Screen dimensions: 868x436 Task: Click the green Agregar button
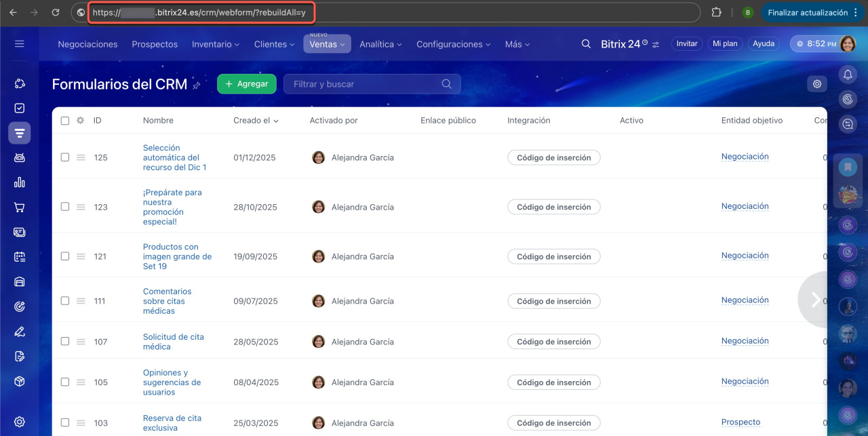[x=247, y=84]
